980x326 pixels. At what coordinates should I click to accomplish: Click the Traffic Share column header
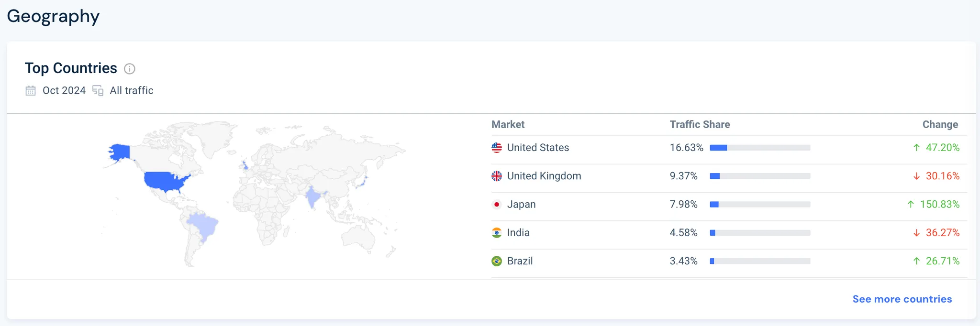pyautogui.click(x=700, y=125)
